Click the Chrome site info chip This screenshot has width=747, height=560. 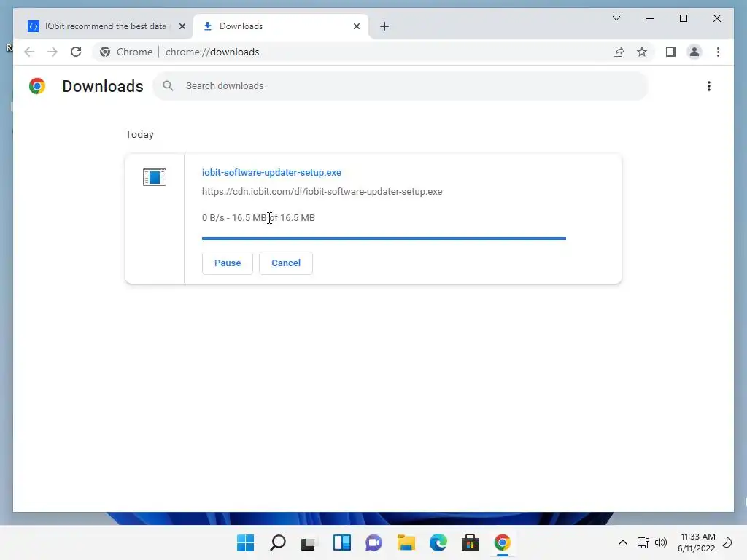click(x=126, y=52)
